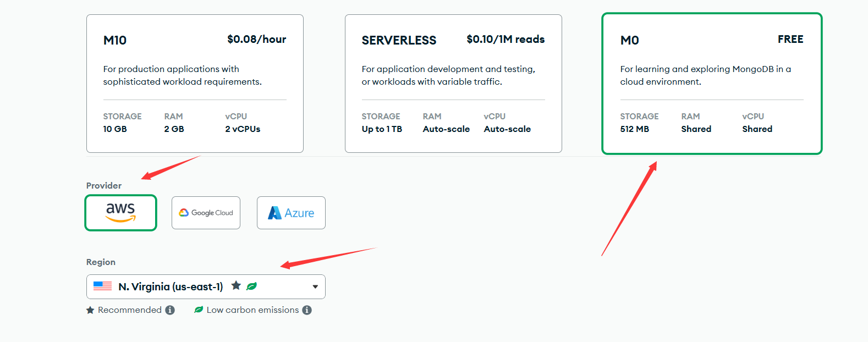
Task: Open the Low carbon emissions info icon
Action: pos(307,310)
